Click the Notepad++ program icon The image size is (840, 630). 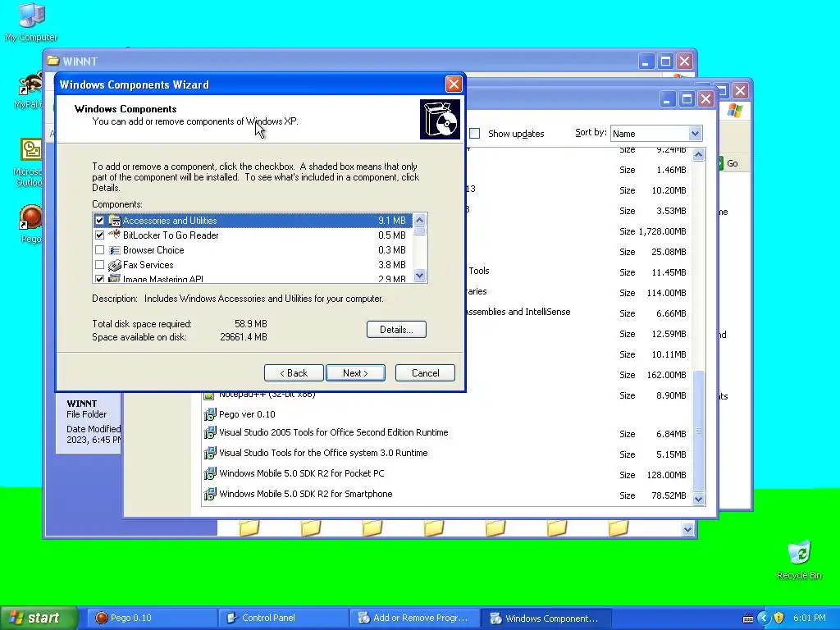pos(209,396)
